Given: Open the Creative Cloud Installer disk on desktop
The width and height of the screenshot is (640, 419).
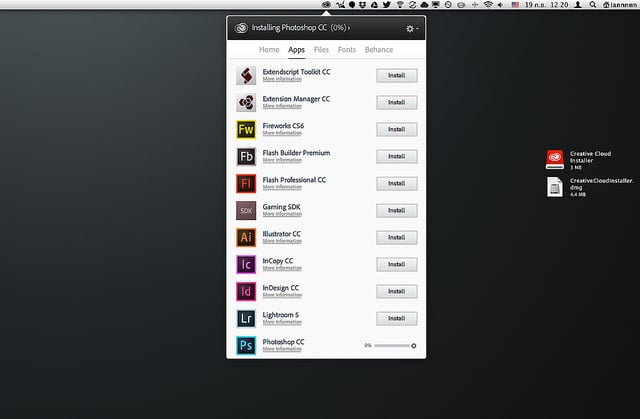Looking at the screenshot, I should tap(555, 160).
